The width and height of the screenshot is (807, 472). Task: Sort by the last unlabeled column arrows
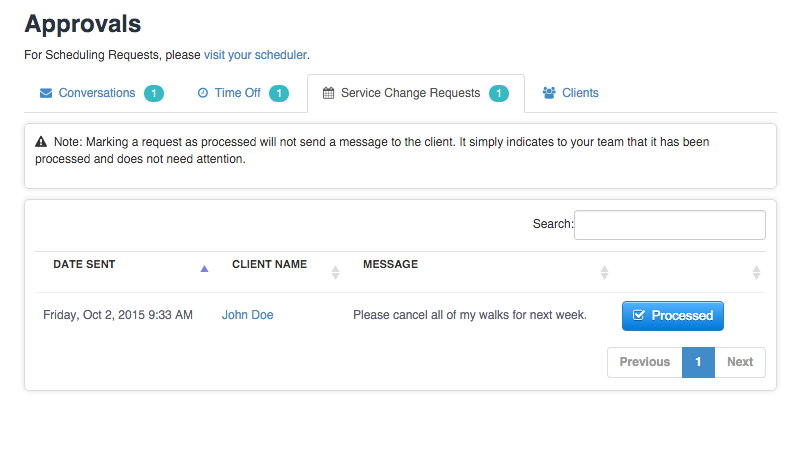756,272
